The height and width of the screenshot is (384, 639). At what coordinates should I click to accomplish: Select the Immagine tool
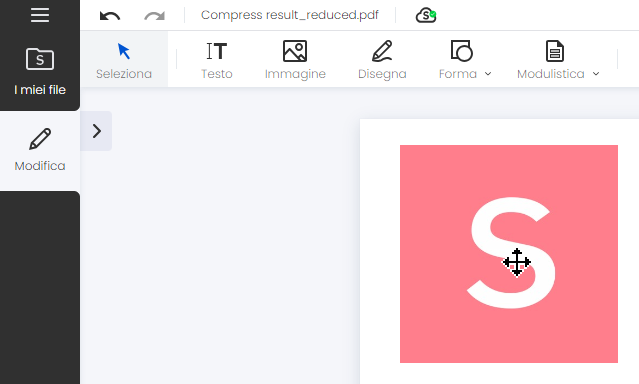(x=295, y=60)
